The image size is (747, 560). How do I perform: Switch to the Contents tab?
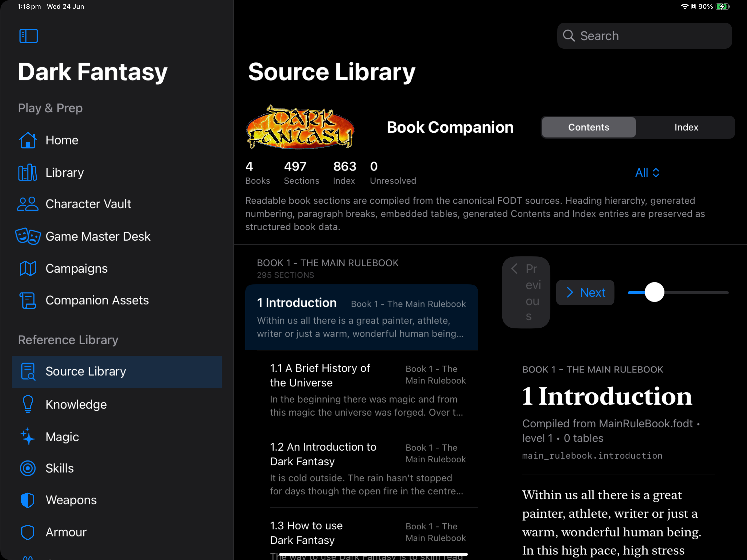coord(589,127)
